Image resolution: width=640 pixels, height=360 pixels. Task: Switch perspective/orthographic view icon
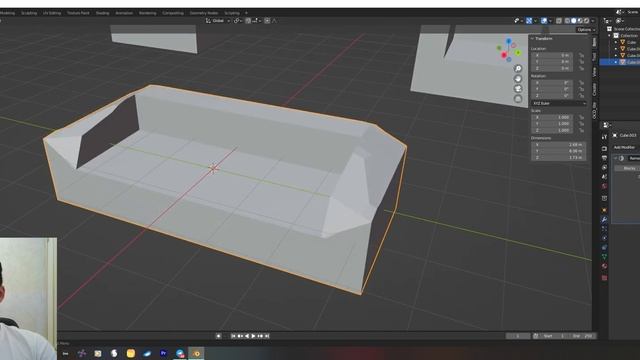pos(518,99)
